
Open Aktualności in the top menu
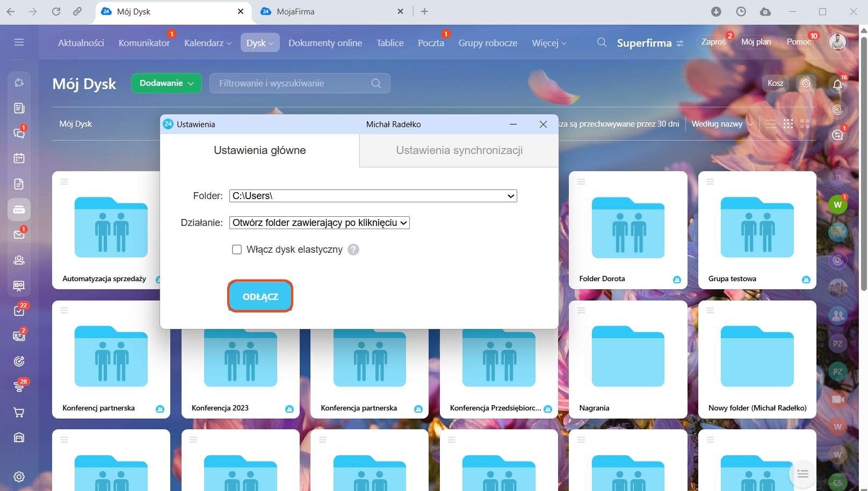pos(81,43)
